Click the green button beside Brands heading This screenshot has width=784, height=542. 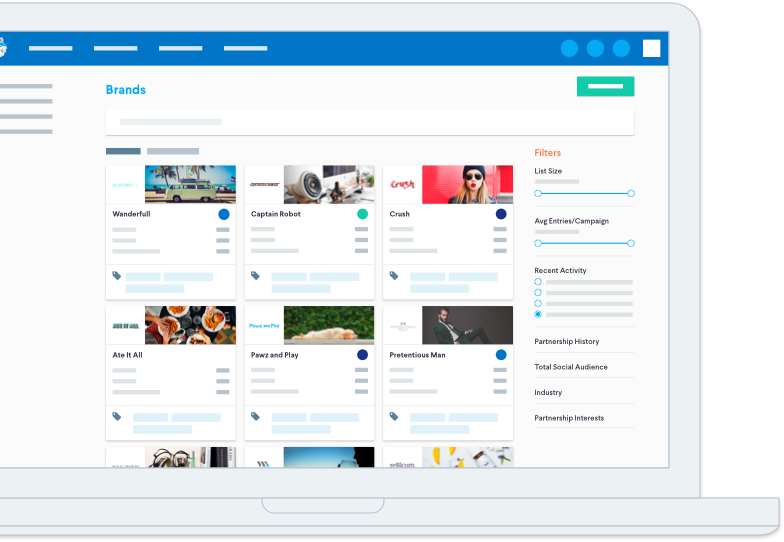(606, 86)
